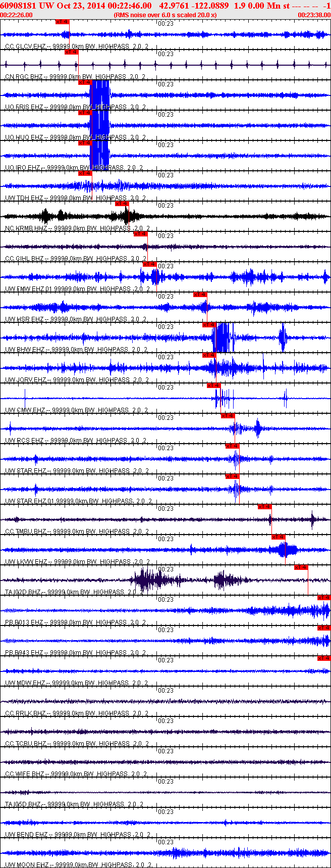
Task: Click the 'CC CLCV EHZ' station label
Action: coord(25,46)
